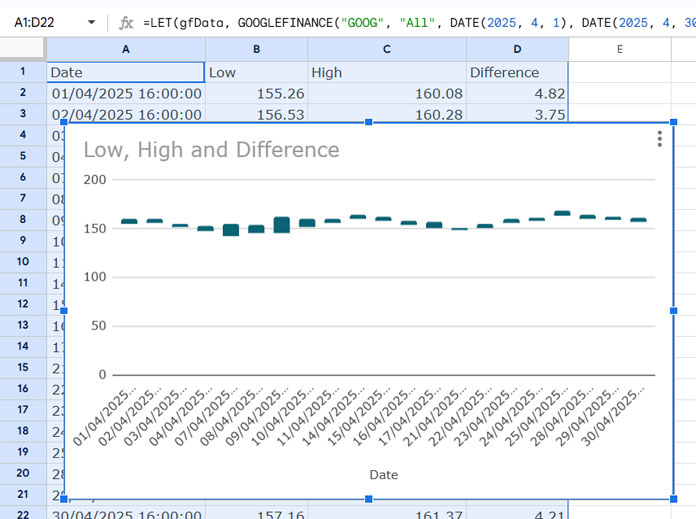Select column D header
Image resolution: width=696 pixels, height=519 pixels.
517,49
